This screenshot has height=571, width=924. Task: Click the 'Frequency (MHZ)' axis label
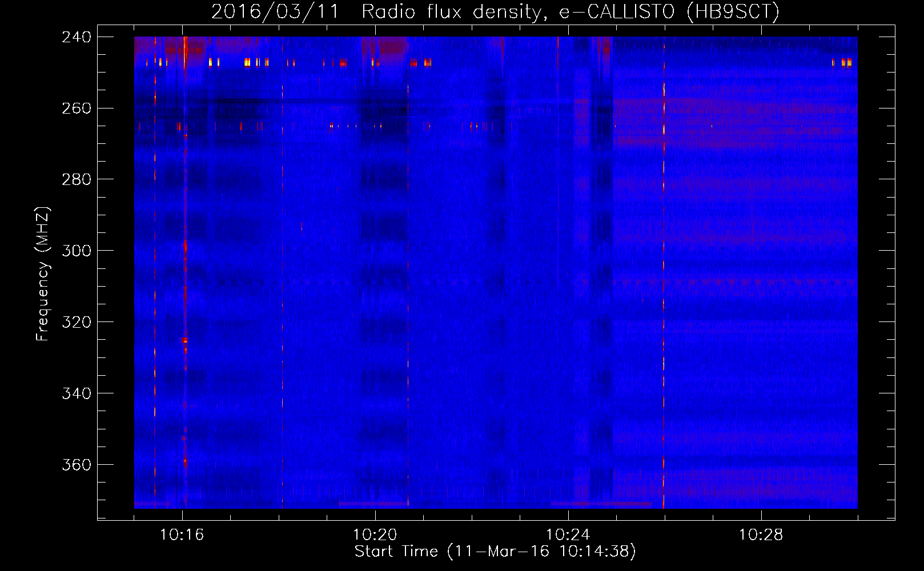click(43, 274)
